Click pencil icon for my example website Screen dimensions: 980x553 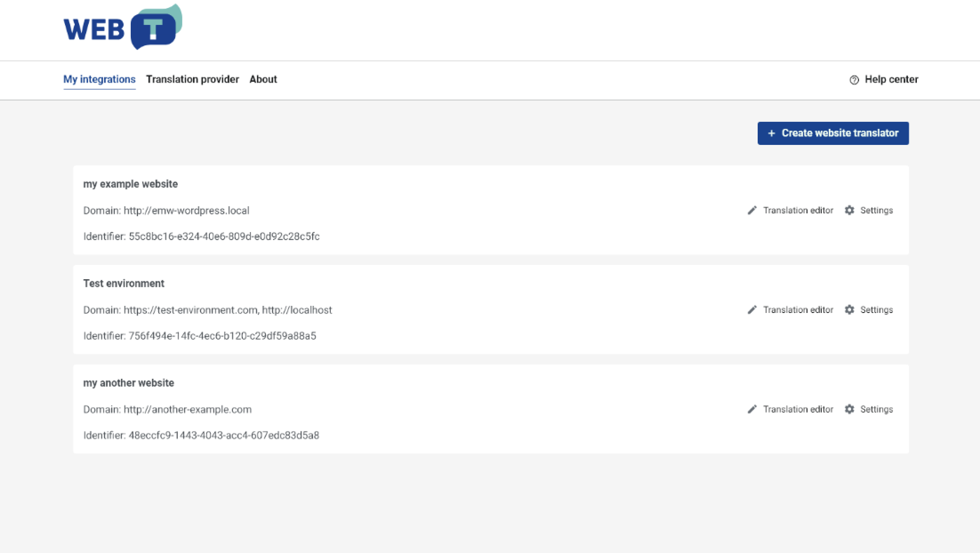[x=752, y=210]
